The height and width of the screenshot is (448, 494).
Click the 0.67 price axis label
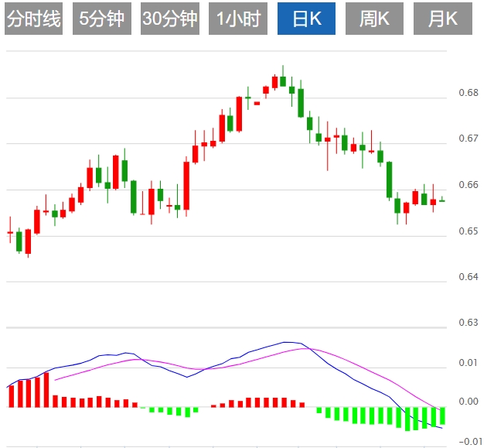tap(468, 139)
